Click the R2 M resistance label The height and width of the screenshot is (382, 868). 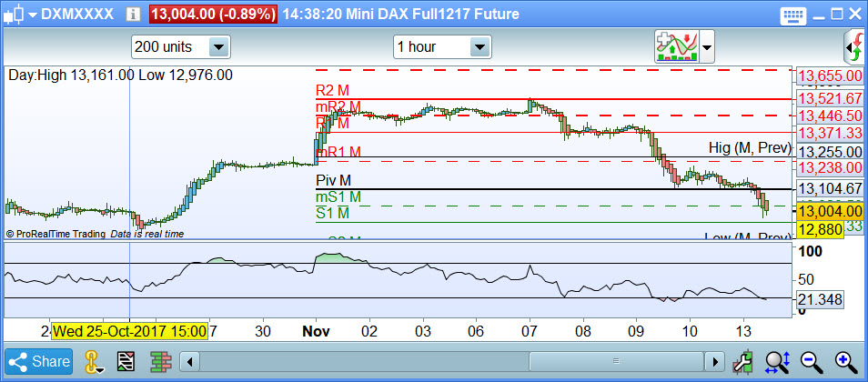coord(333,90)
